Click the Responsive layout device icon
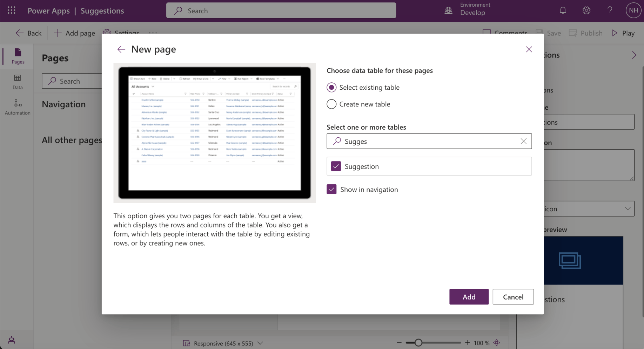644x349 pixels. click(x=187, y=343)
